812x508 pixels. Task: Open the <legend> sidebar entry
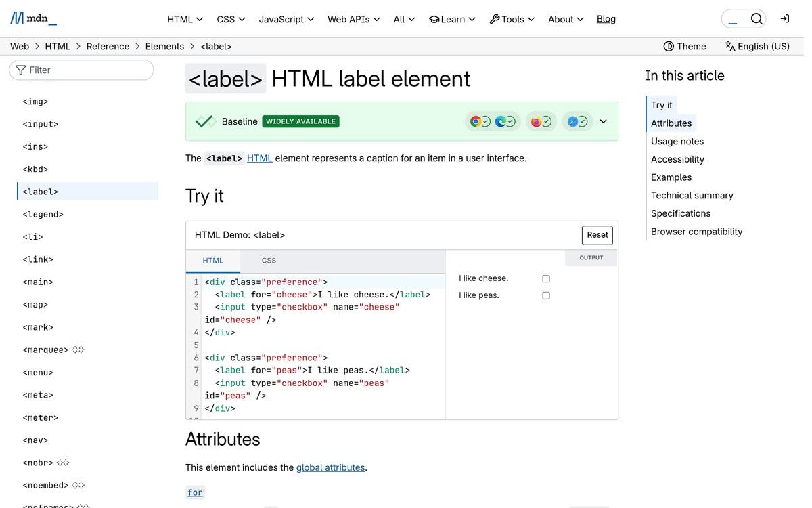point(43,214)
